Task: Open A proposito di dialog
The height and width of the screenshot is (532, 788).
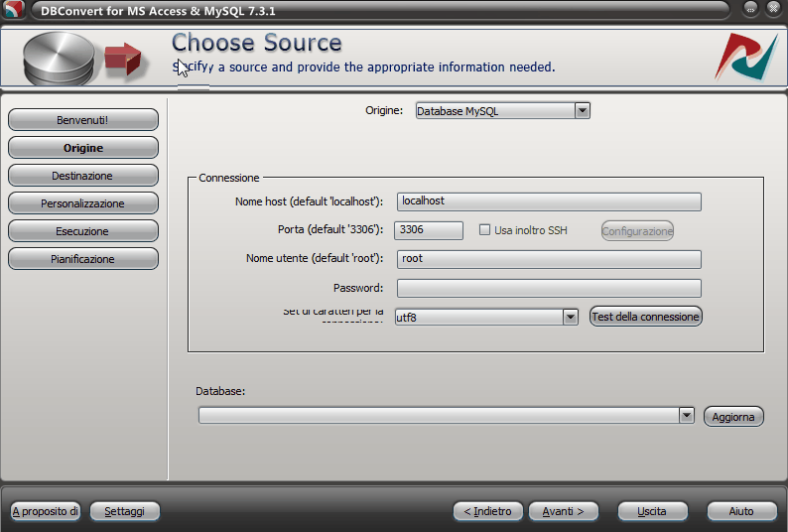Action: tap(46, 511)
